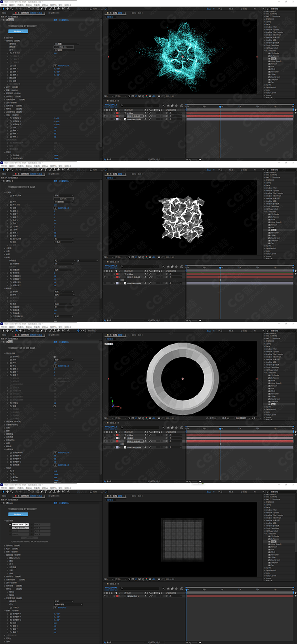Viewport: 297px width, 644px height.
Task: Click the Add a Form... button
Action: (20, 528)
